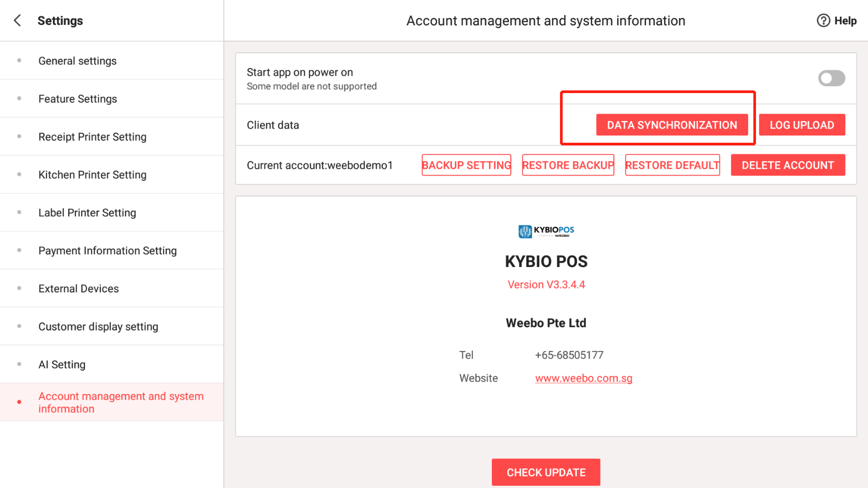Screen dimensions: 868x488
Task: Open Receipt Printer Setting
Action: [x=111, y=137]
